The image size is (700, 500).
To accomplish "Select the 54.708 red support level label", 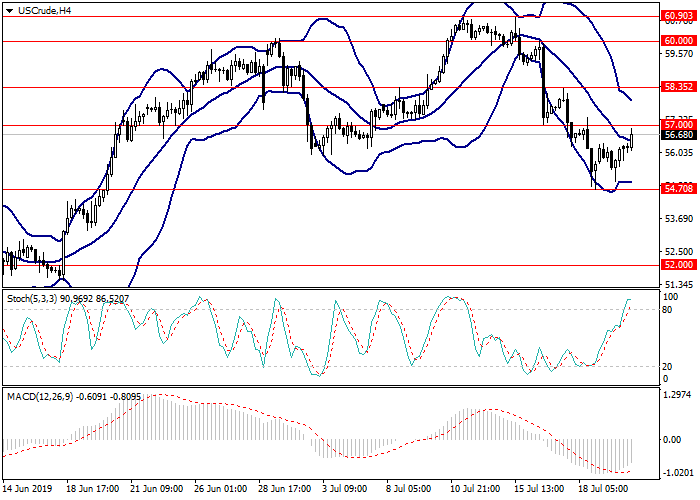I will point(678,188).
